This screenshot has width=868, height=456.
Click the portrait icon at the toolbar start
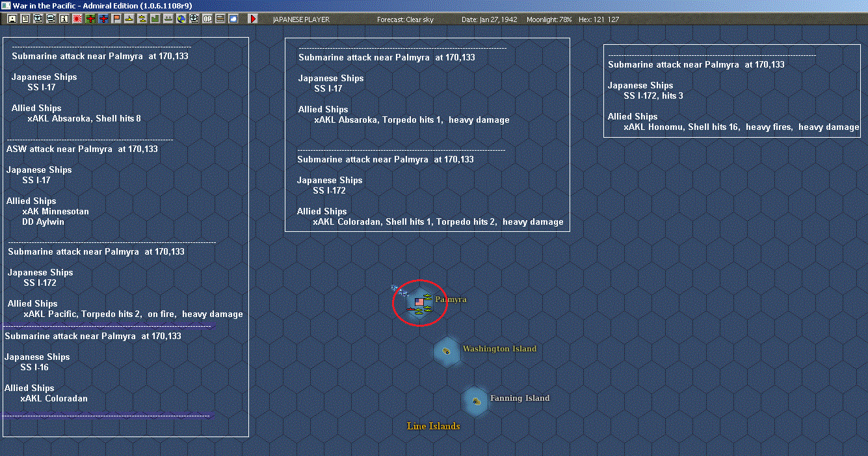12,19
